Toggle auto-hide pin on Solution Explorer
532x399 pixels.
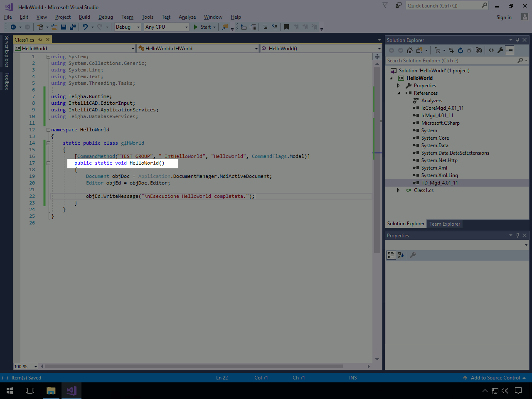pos(517,40)
